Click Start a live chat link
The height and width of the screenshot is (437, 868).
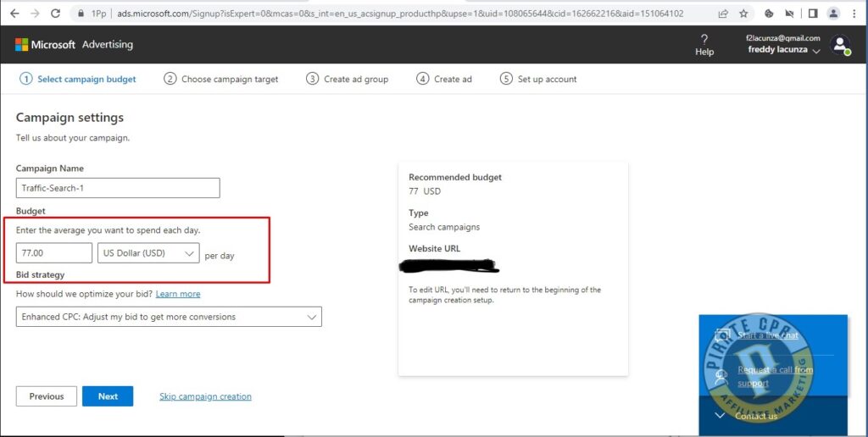(768, 335)
